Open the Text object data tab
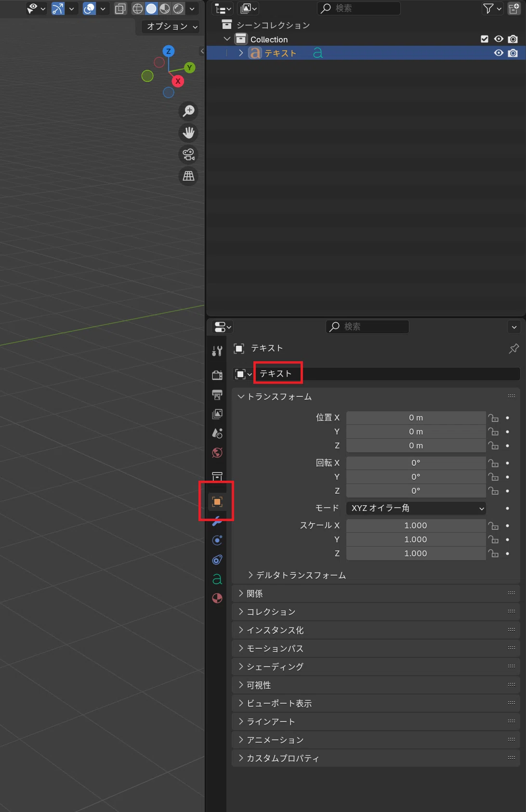 tap(217, 579)
